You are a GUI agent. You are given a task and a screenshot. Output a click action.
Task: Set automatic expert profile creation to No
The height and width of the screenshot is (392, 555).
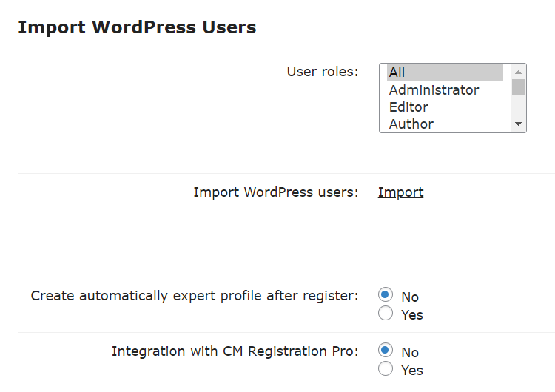(386, 294)
